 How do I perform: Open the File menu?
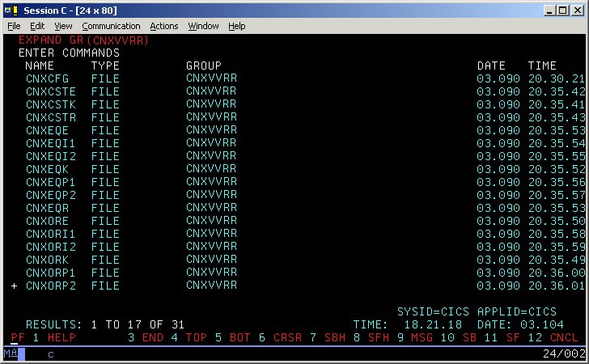tap(14, 26)
